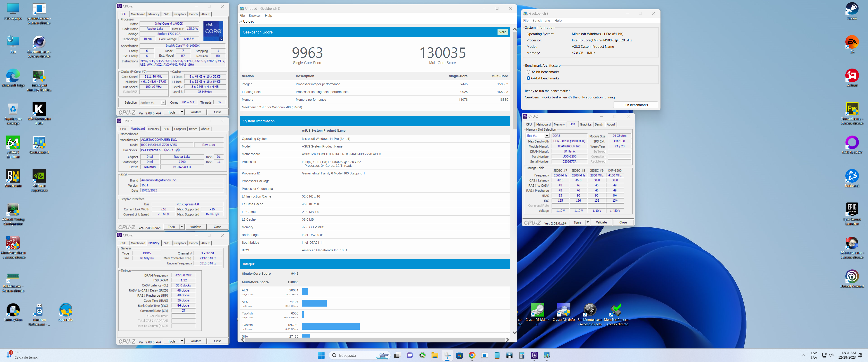
Task: Click Validate in CPU-Z Mainboard window
Action: (x=196, y=227)
